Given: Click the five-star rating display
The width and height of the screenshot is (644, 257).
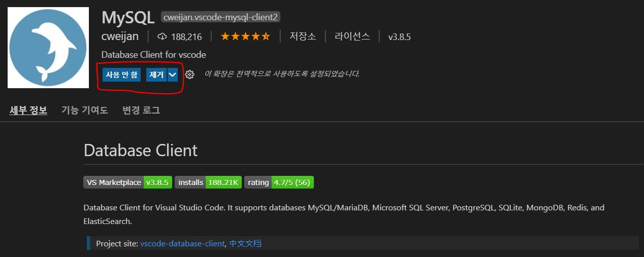Looking at the screenshot, I should point(245,36).
